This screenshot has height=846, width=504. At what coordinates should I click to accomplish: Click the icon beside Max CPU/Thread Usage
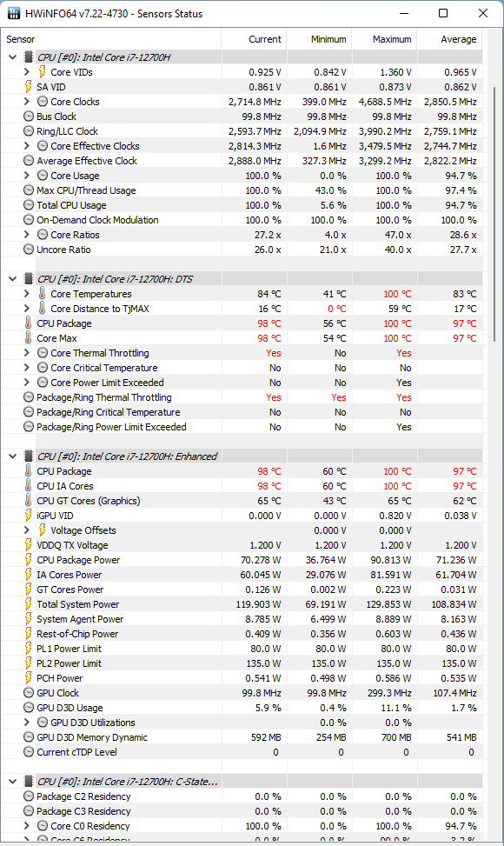tap(29, 190)
